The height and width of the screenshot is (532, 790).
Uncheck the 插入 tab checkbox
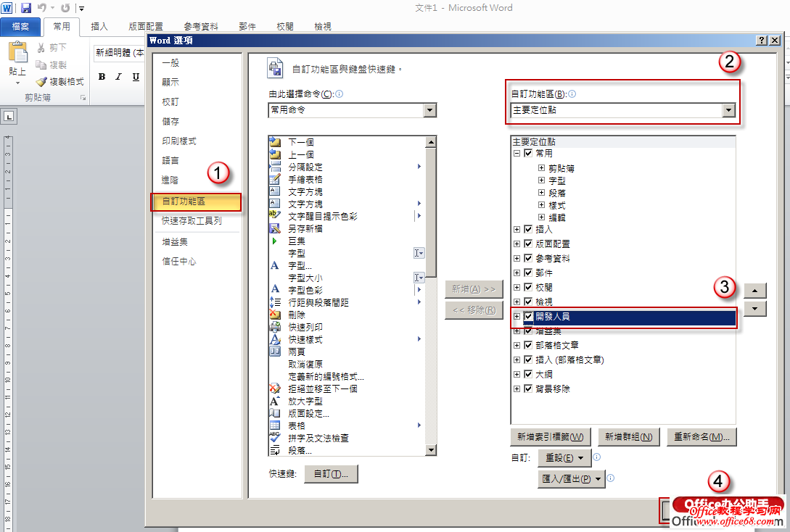(x=528, y=229)
